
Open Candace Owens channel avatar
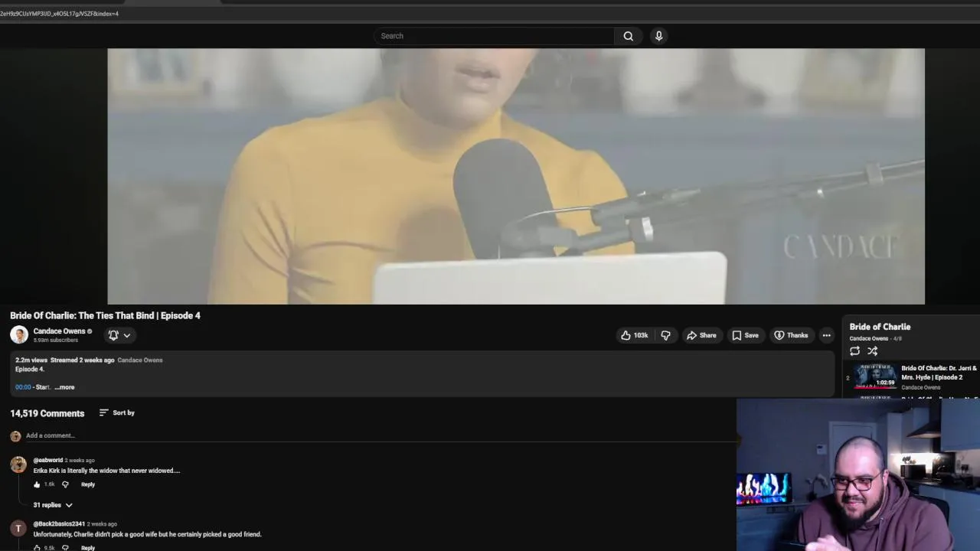tap(19, 334)
